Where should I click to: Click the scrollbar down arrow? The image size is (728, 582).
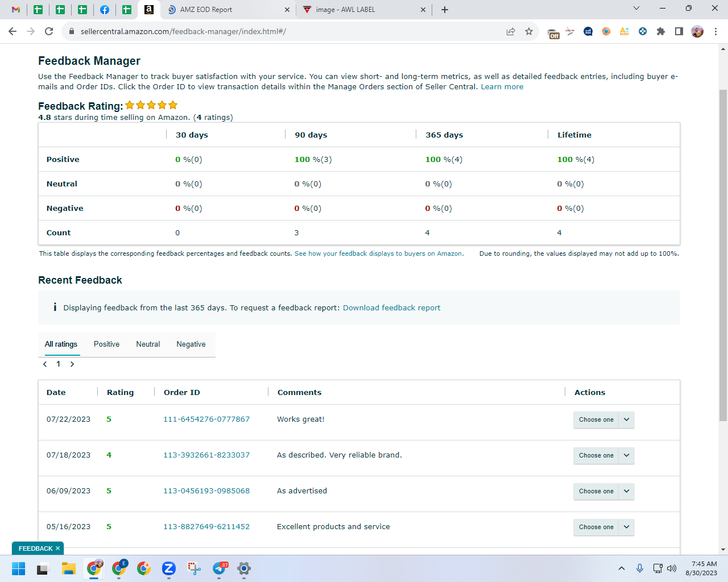coord(723,550)
